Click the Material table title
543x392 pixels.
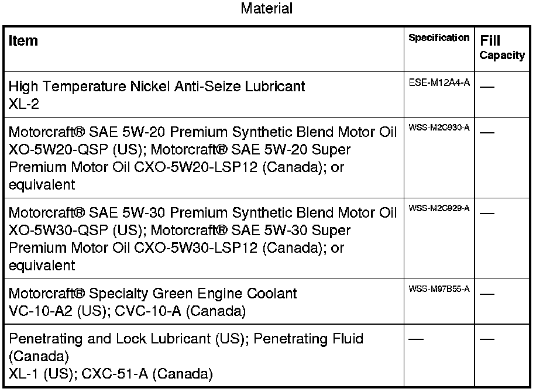coord(266,9)
